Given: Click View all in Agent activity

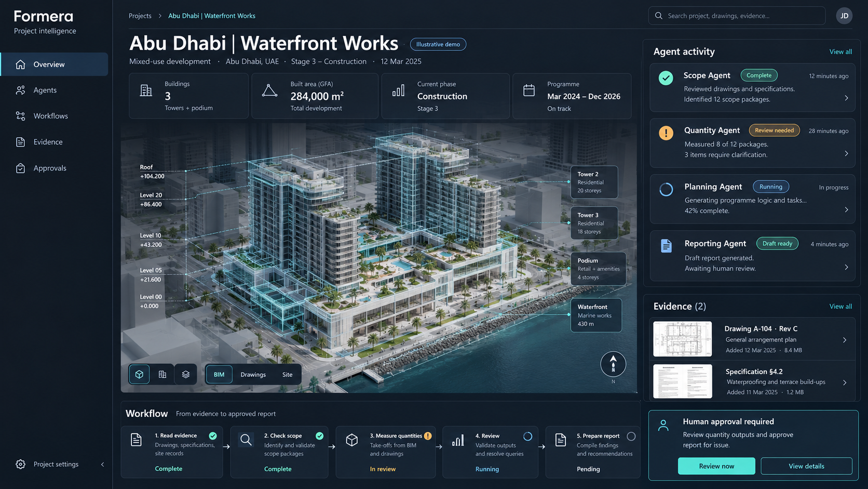Looking at the screenshot, I should pos(840,51).
